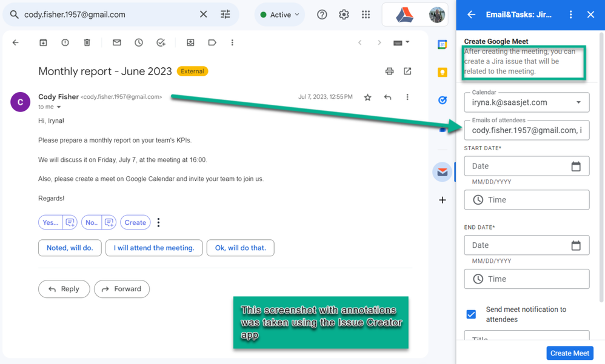Click the External label tag
The width and height of the screenshot is (605, 364).
click(x=192, y=71)
